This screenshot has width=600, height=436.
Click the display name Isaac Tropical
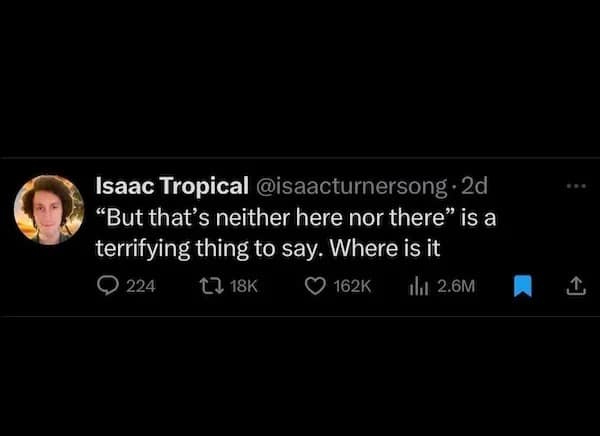pyautogui.click(x=171, y=187)
